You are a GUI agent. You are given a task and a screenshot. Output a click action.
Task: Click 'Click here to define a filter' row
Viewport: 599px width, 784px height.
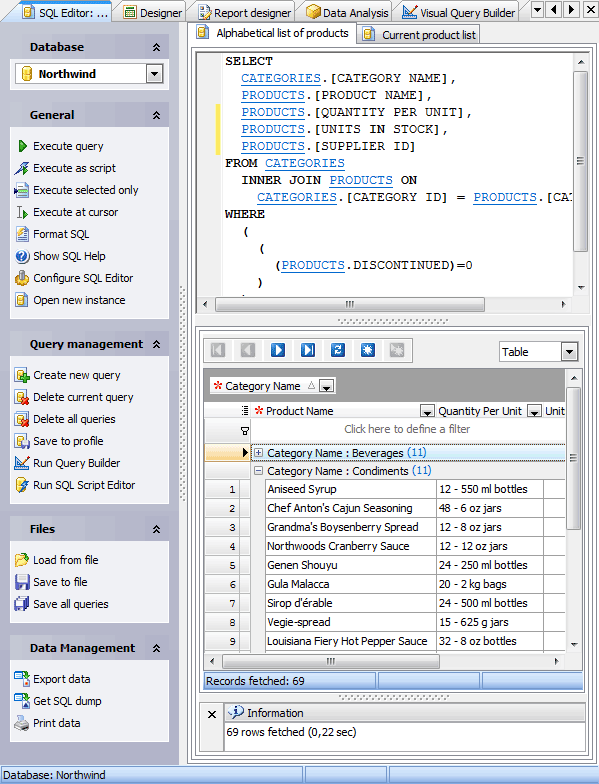click(x=407, y=429)
